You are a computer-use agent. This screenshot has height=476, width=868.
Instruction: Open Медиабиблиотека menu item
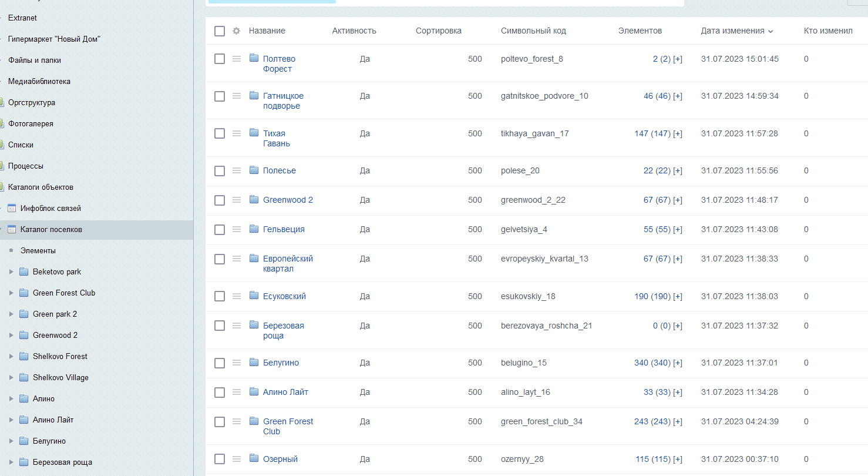(x=39, y=81)
